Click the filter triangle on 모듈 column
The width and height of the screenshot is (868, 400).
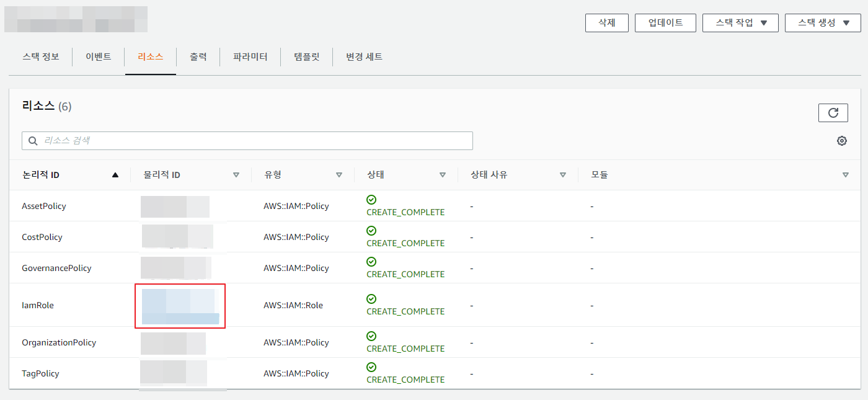tap(845, 175)
